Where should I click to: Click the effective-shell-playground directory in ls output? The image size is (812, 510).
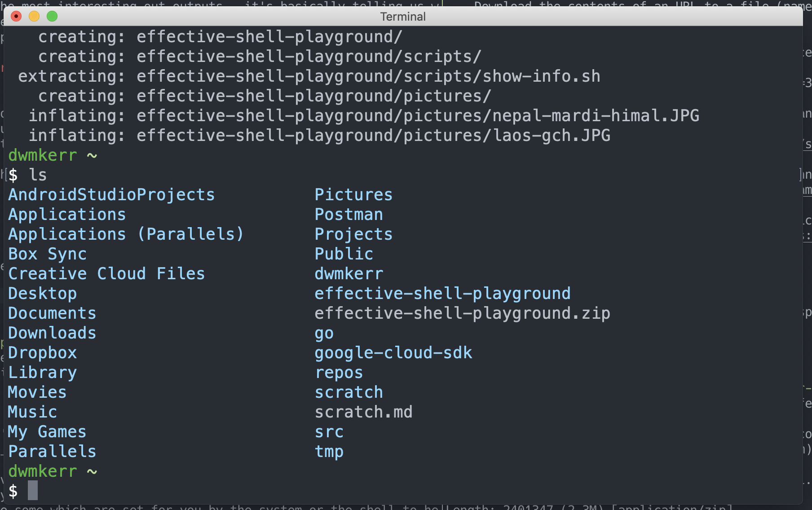(x=442, y=294)
